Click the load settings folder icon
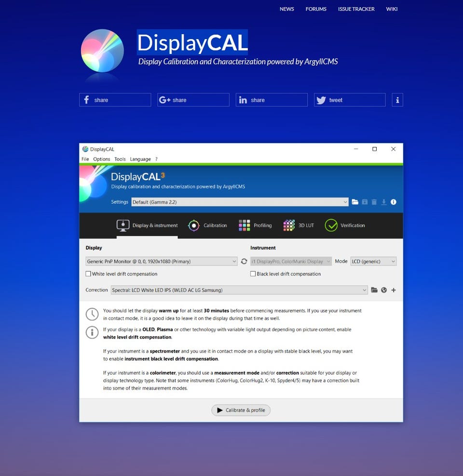 tap(355, 202)
